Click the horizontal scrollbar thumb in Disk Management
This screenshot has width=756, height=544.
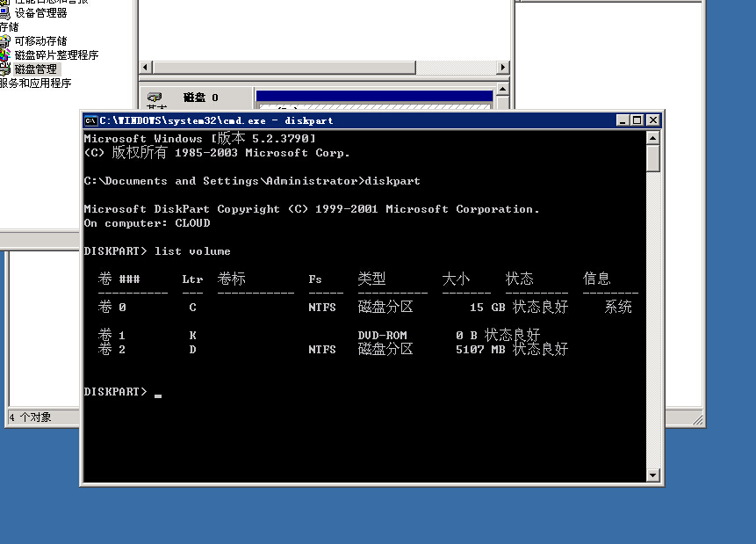(284, 68)
